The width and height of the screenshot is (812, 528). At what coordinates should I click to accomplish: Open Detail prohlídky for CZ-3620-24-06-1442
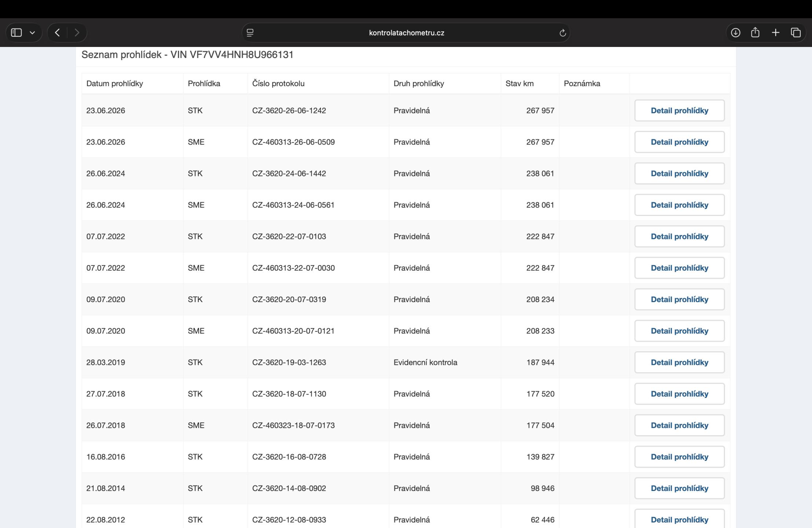pos(680,173)
